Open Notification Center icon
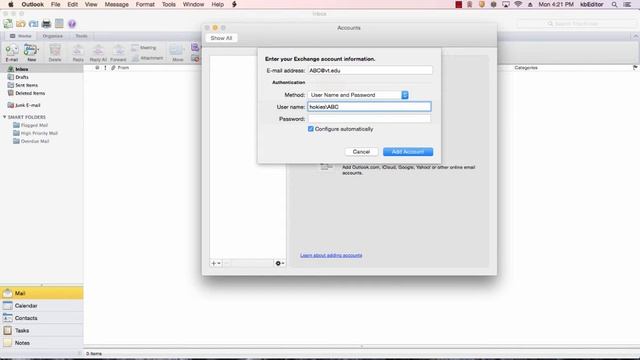Screen dimensions: 640x360 pyautogui.click(x=627, y=4)
